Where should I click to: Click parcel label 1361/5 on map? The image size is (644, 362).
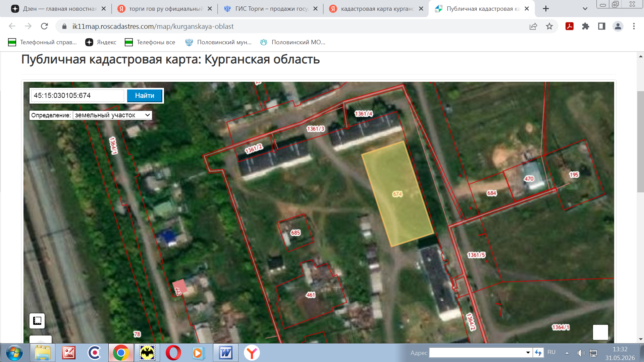tap(476, 255)
